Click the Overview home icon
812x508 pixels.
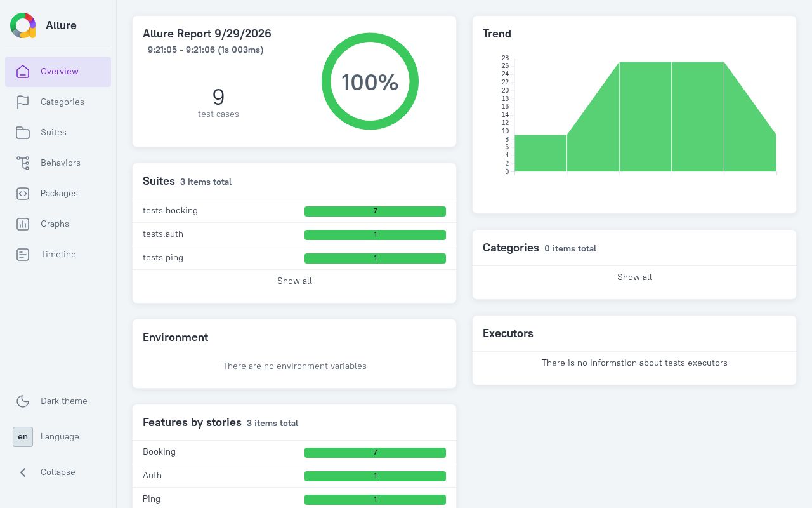[23, 71]
